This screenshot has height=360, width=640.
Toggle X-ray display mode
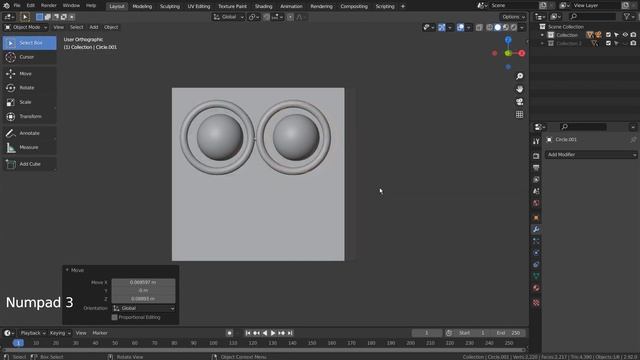pyautogui.click(x=479, y=27)
